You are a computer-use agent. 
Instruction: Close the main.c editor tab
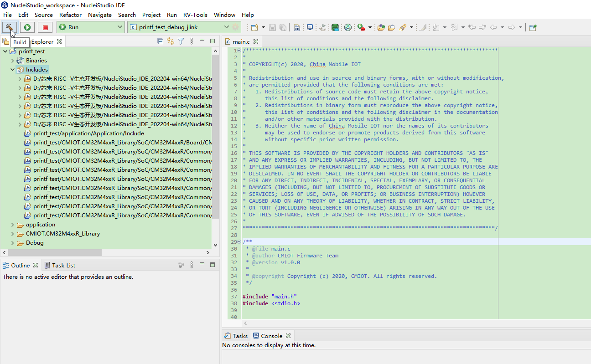[x=256, y=41]
